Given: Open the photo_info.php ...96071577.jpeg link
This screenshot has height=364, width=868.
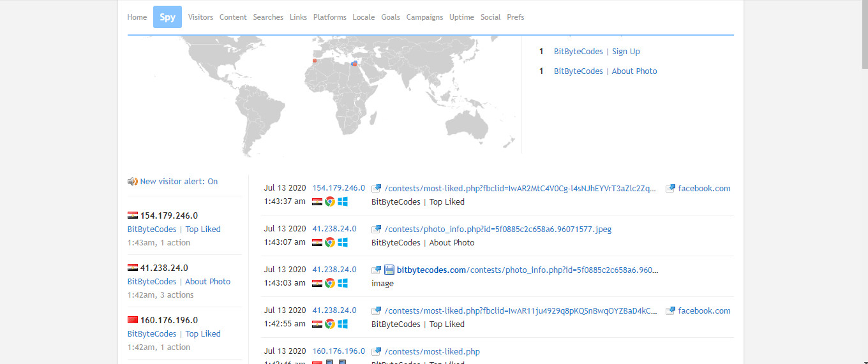Looking at the screenshot, I should click(x=498, y=229).
